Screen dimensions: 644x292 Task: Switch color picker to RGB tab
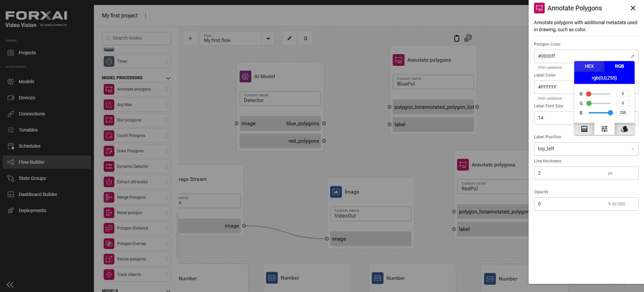[620, 66]
